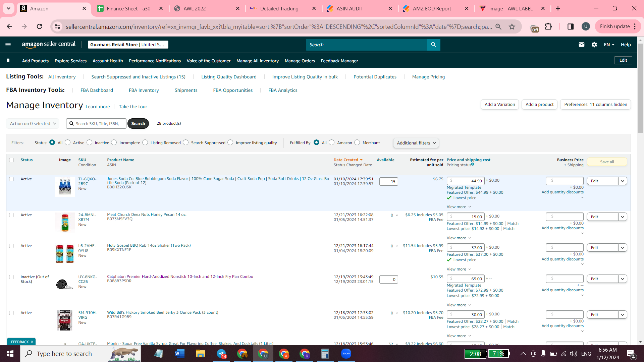This screenshot has width=644, height=362.
Task: Open Account Health menu item
Action: pyautogui.click(x=108, y=61)
